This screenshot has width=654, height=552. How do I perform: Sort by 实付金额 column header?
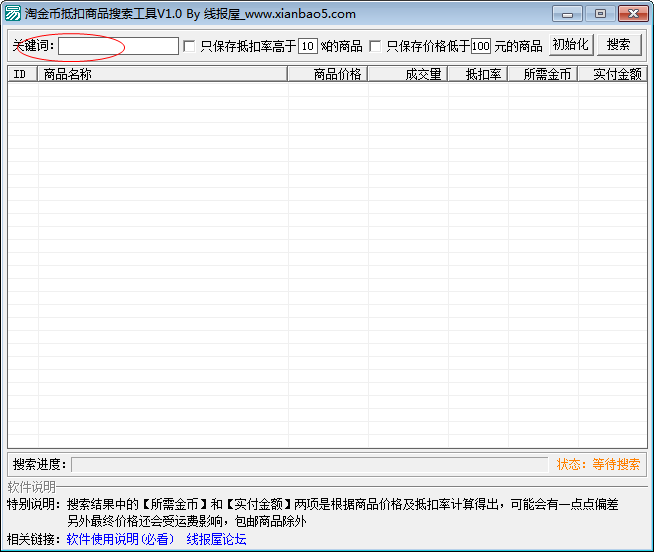[612, 74]
